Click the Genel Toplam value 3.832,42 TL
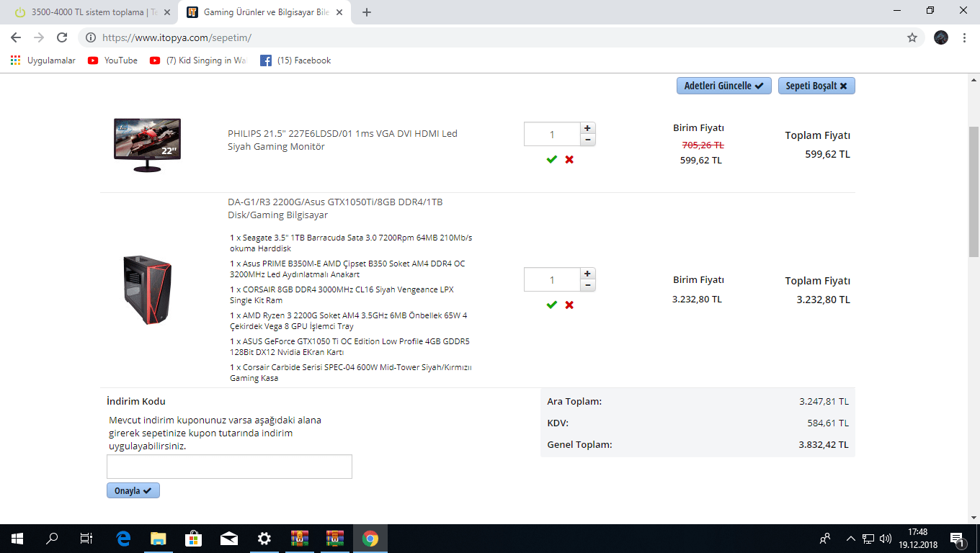980x553 pixels. tap(824, 444)
